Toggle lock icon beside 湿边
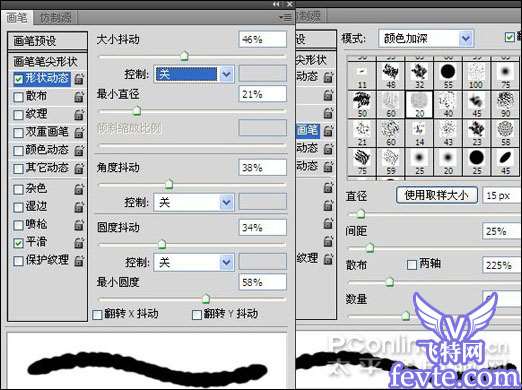 click(79, 207)
